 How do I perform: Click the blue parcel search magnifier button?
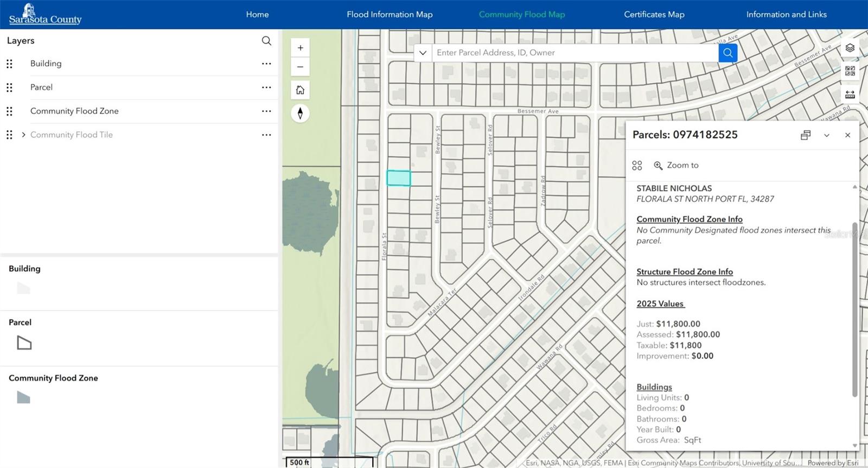click(x=727, y=53)
